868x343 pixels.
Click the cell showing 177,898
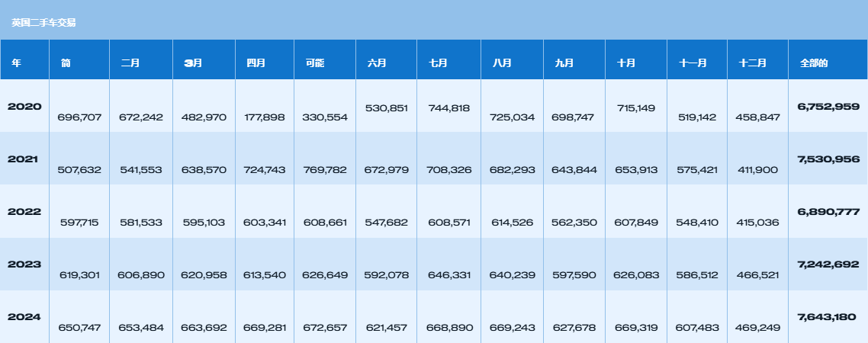[265, 117]
